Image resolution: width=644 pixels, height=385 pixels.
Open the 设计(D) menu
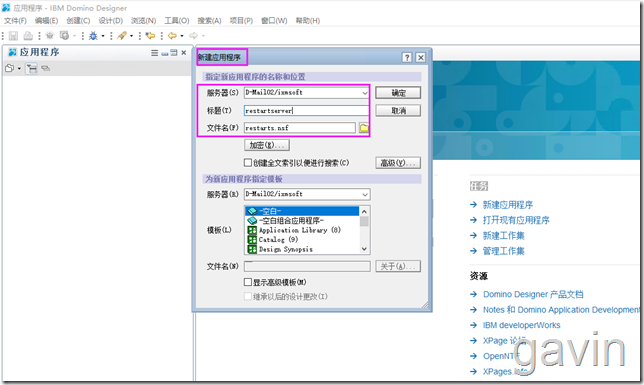point(110,21)
